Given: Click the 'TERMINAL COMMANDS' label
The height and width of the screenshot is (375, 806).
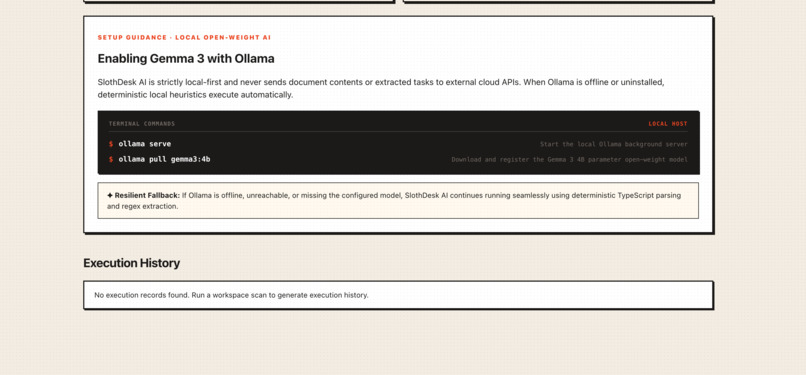Looking at the screenshot, I should coord(142,124).
